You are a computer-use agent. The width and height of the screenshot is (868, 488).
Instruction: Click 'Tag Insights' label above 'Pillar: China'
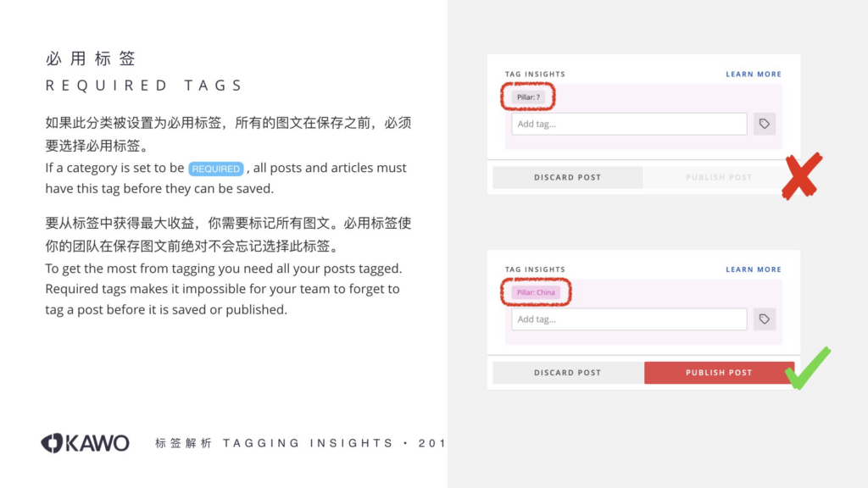click(x=535, y=269)
